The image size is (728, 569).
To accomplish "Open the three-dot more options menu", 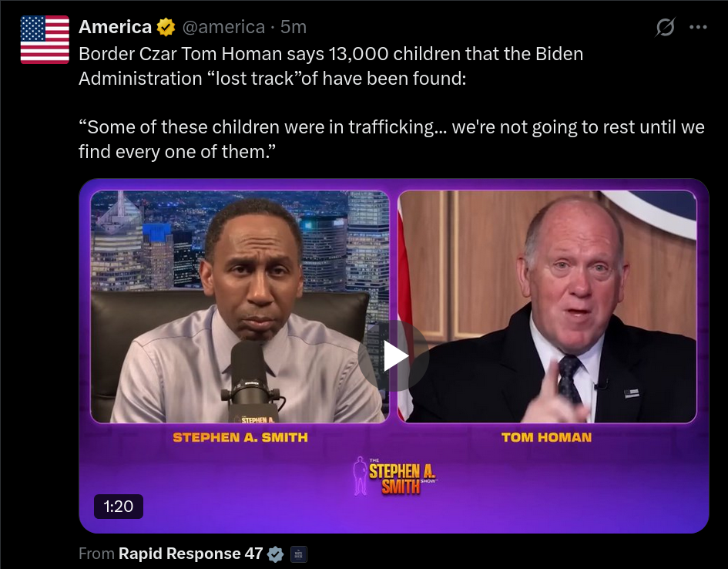I will (x=698, y=27).
